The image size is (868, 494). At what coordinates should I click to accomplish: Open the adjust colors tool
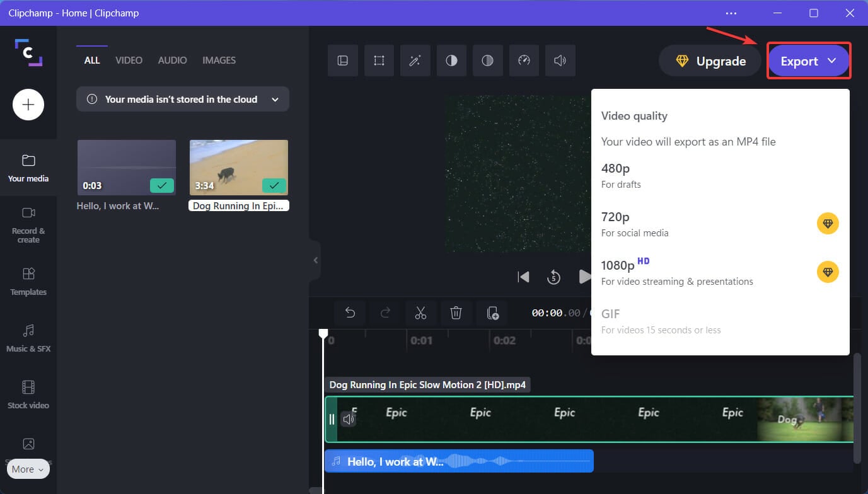tap(451, 60)
